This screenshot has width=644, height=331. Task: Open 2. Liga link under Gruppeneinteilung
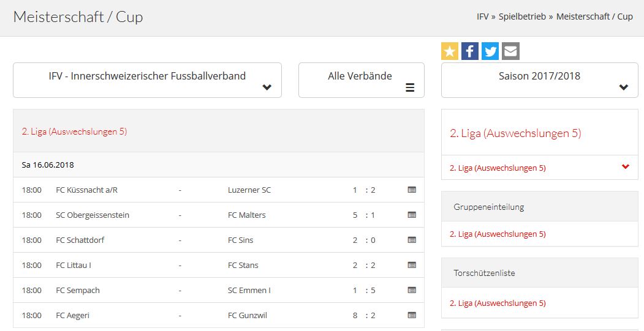pos(498,234)
